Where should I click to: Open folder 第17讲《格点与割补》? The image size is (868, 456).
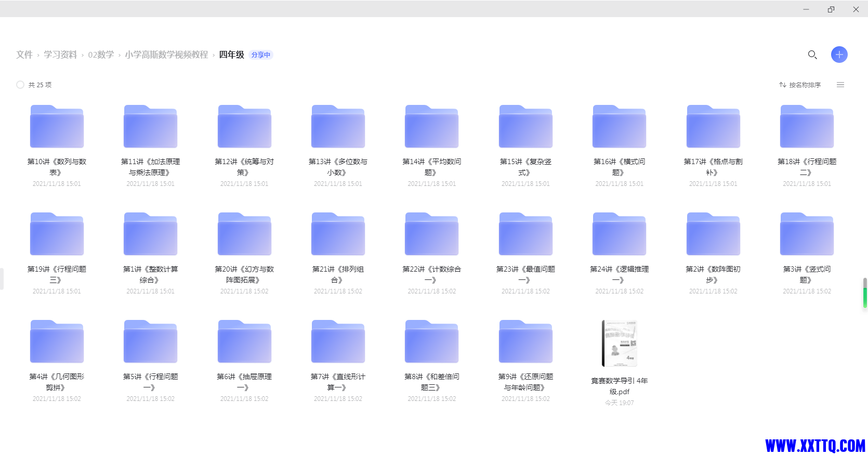pos(713,126)
